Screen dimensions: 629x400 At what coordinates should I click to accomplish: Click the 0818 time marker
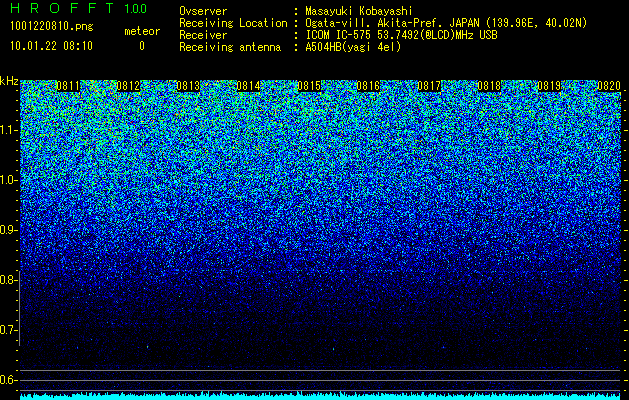tap(489, 86)
